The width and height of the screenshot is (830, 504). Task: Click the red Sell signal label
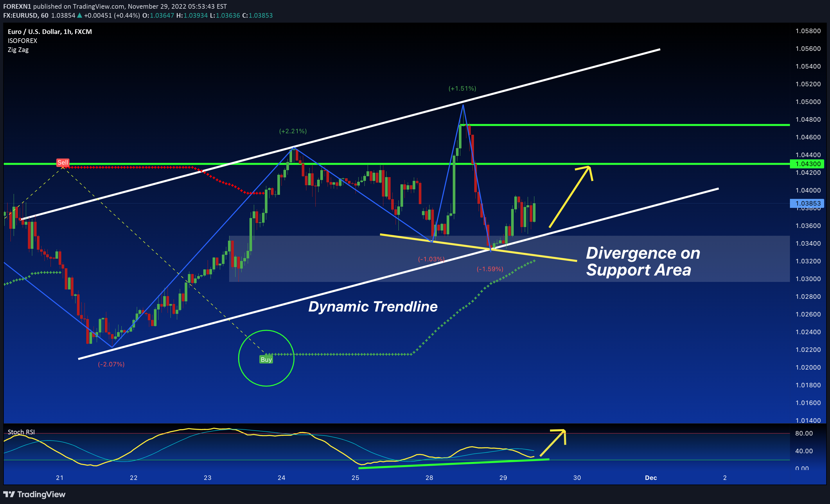[63, 163]
